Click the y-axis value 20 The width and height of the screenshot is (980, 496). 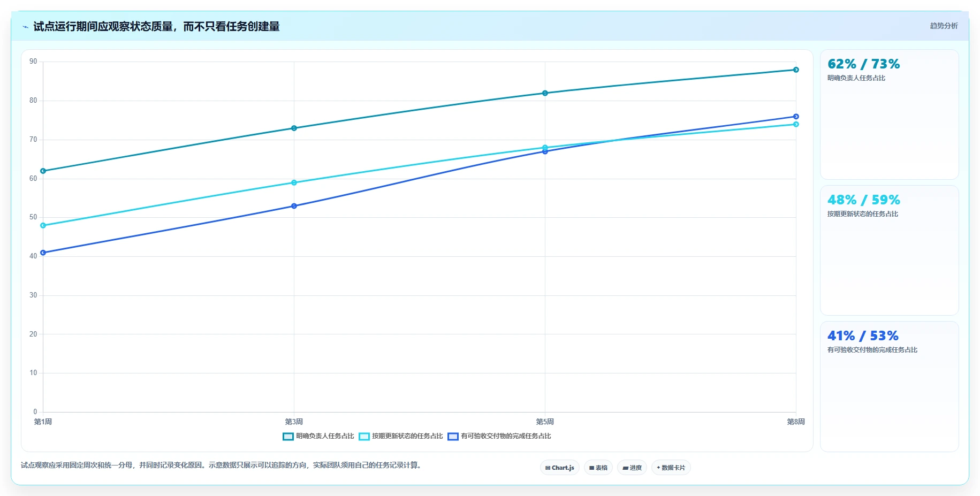[x=33, y=334]
